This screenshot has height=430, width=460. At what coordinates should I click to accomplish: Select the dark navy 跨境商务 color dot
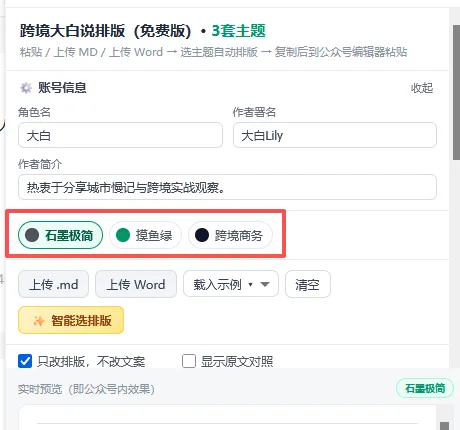coord(202,235)
